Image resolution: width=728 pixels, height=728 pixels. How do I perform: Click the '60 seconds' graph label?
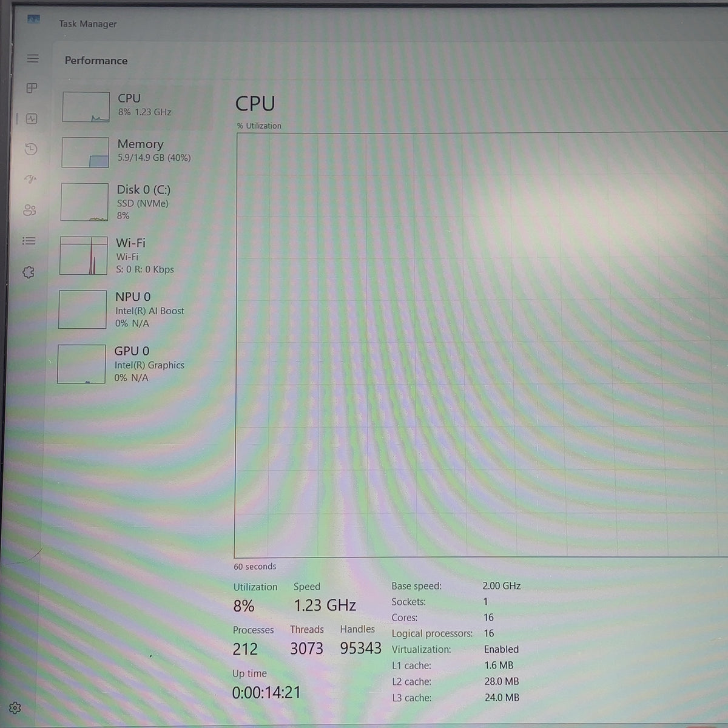(x=255, y=567)
